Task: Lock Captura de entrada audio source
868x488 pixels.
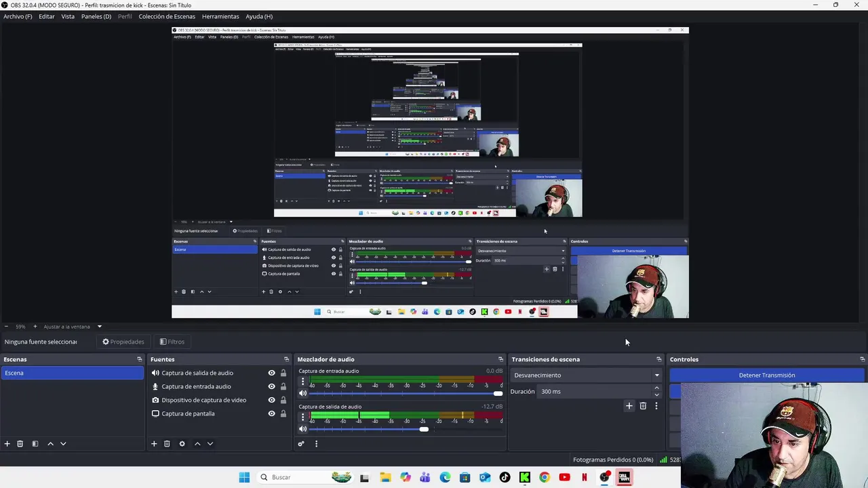Action: tap(283, 386)
